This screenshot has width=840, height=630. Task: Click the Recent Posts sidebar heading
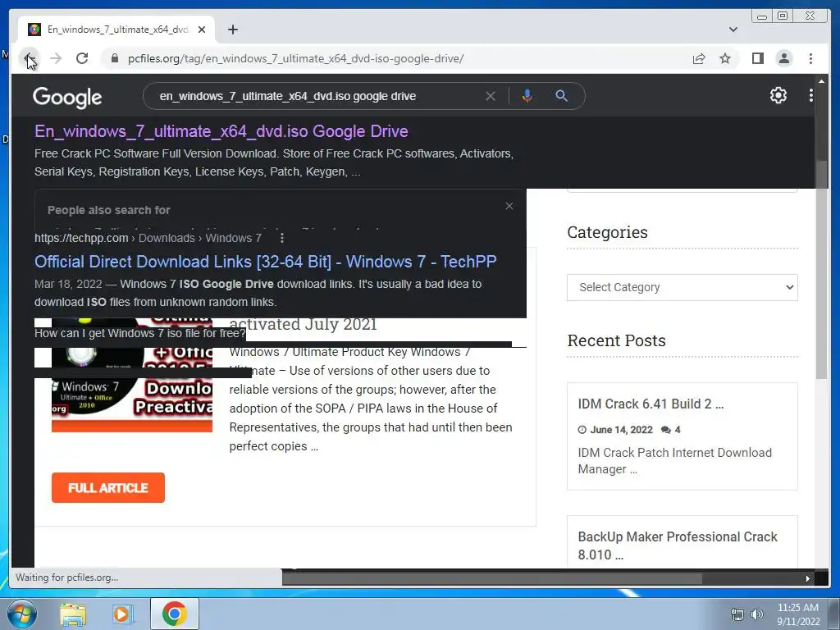click(x=616, y=340)
